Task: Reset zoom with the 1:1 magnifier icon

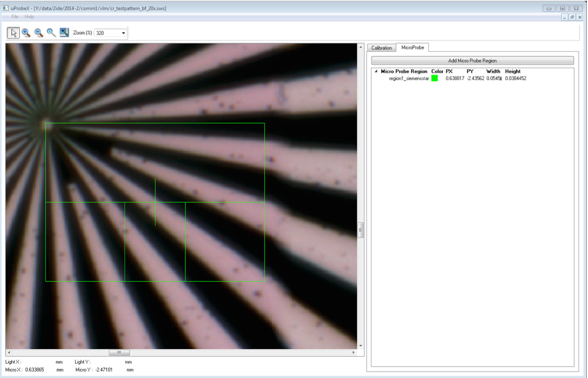Action: click(x=51, y=33)
